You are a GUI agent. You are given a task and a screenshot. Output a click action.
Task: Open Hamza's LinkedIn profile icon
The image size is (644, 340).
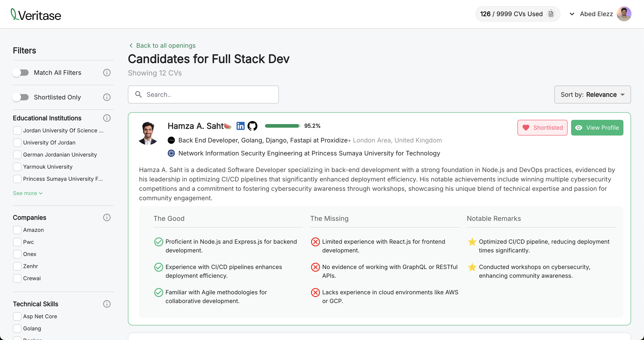[240, 126]
